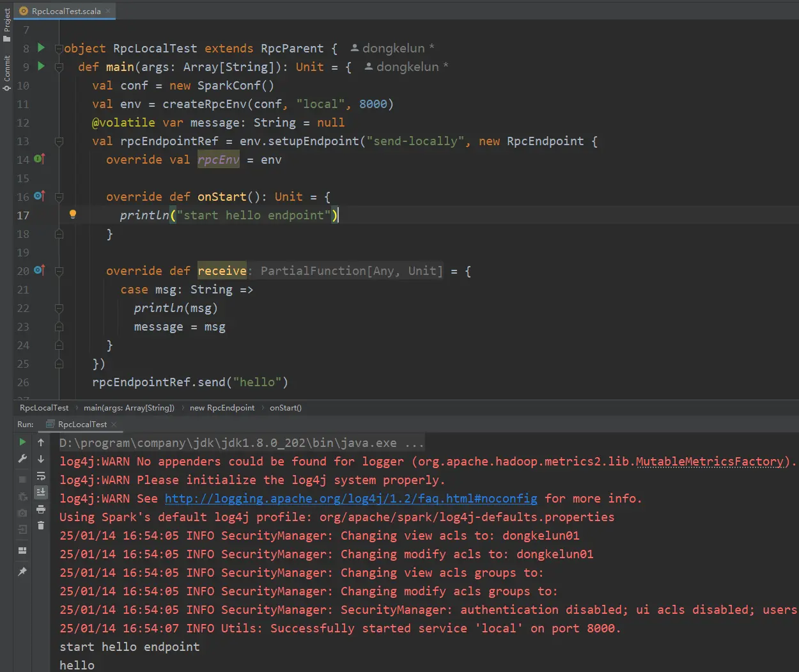Click the highlighted rpcEnv identifier
The height and width of the screenshot is (672, 799).
coord(218,159)
